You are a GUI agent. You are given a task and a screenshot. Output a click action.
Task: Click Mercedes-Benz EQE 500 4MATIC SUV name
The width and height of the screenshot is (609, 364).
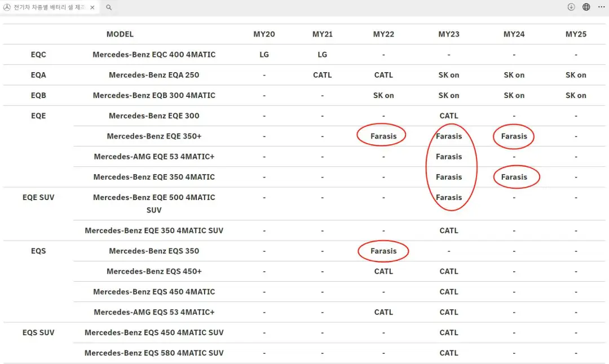pos(154,204)
